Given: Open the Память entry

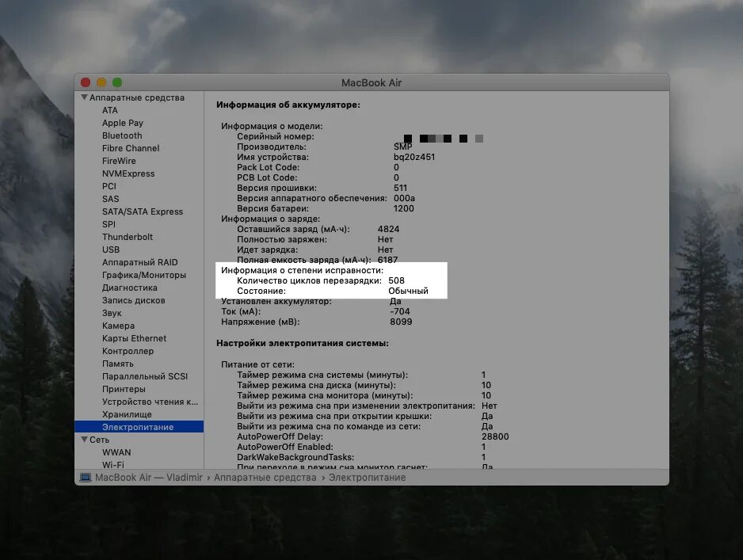Looking at the screenshot, I should pos(118,364).
